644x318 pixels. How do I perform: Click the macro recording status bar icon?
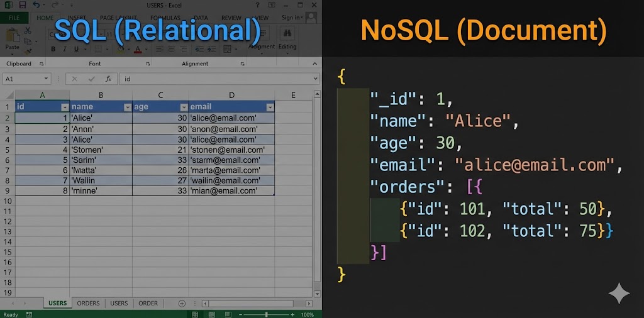(x=29, y=315)
